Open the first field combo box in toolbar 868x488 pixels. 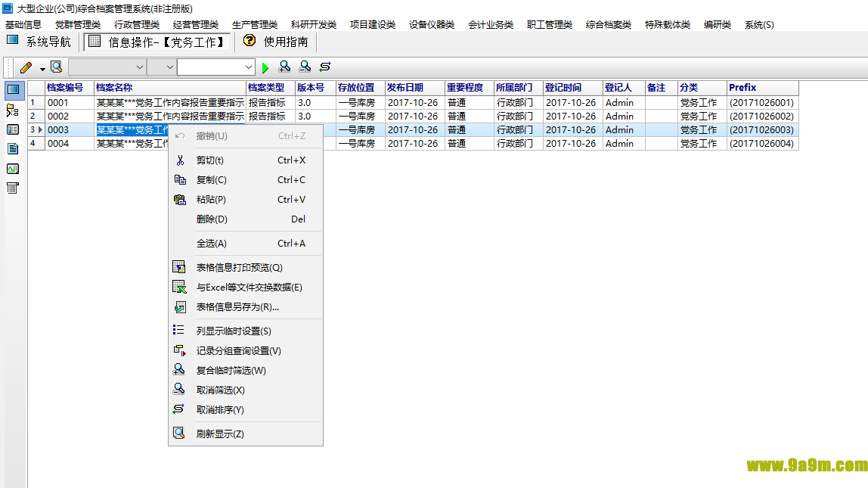107,67
